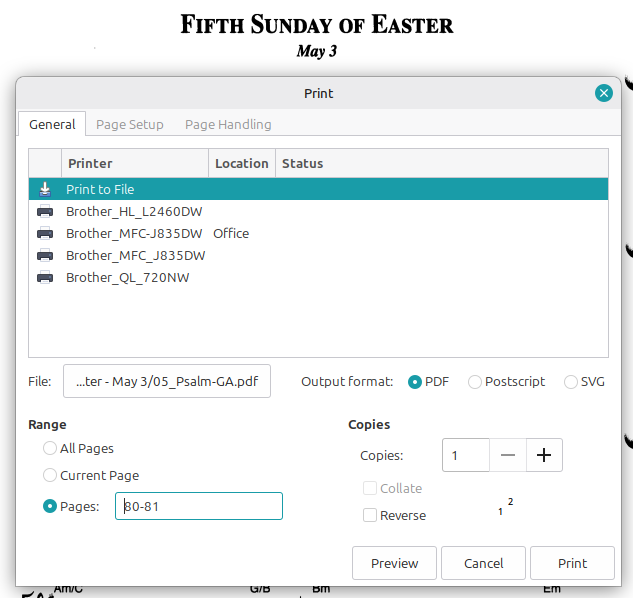
Task: Enable the Reverse checkbox
Action: click(370, 516)
